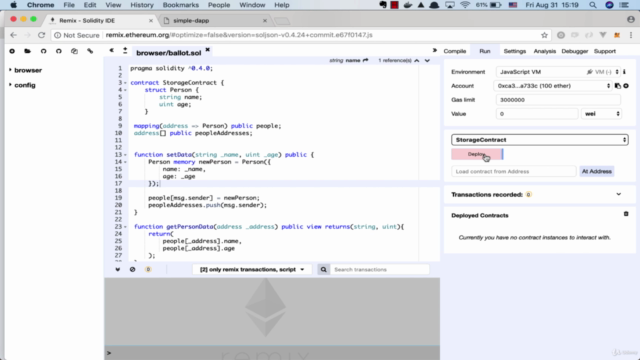
Task: Focus the Gas limit input field
Action: coord(558,100)
